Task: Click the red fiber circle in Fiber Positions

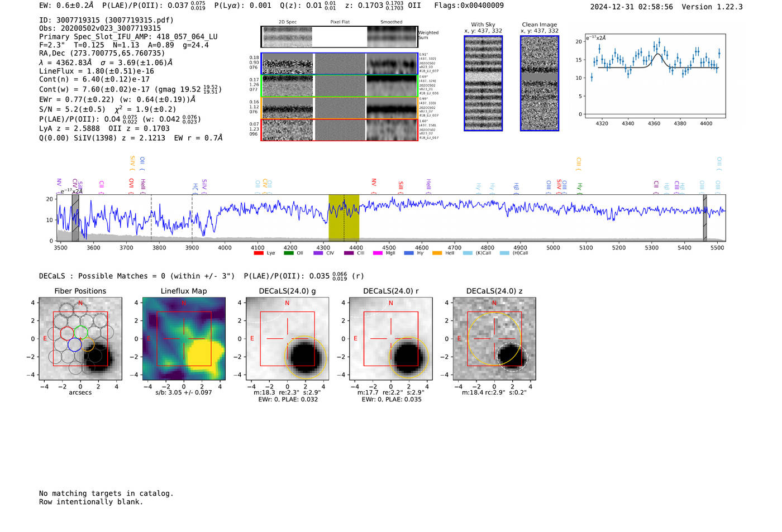Action: tap(67, 333)
